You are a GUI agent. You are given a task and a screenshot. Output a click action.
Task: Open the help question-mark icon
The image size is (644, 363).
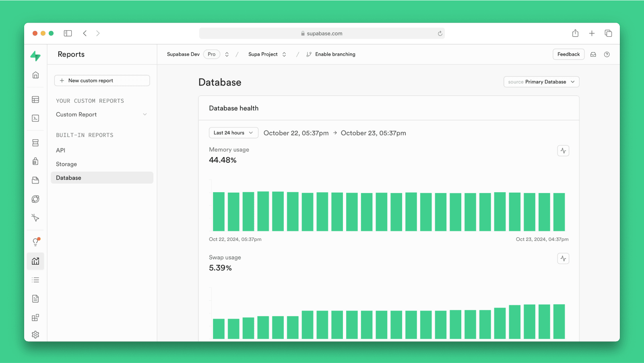(x=607, y=54)
